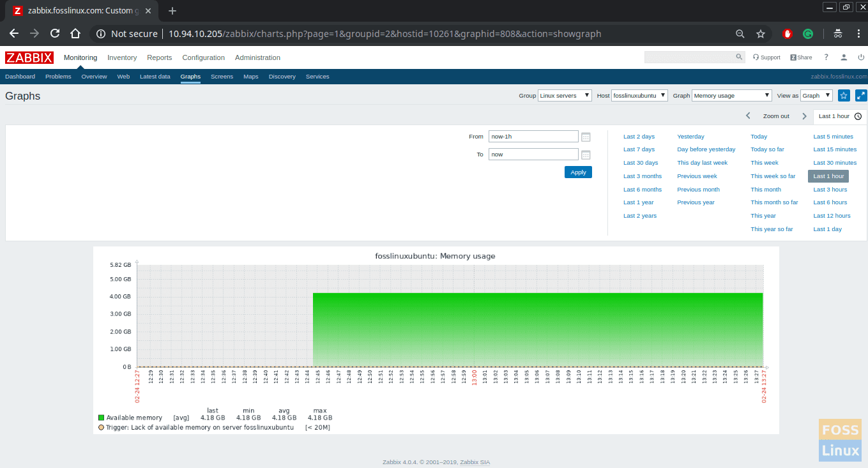Select the Last 1 day range
The height and width of the screenshot is (468, 868).
pos(827,229)
